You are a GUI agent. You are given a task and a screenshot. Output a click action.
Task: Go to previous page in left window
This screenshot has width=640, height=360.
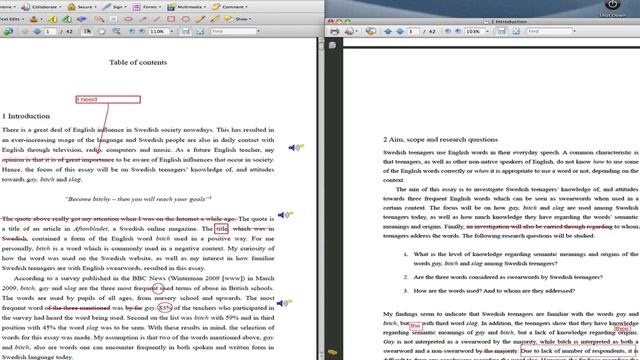point(25,31)
